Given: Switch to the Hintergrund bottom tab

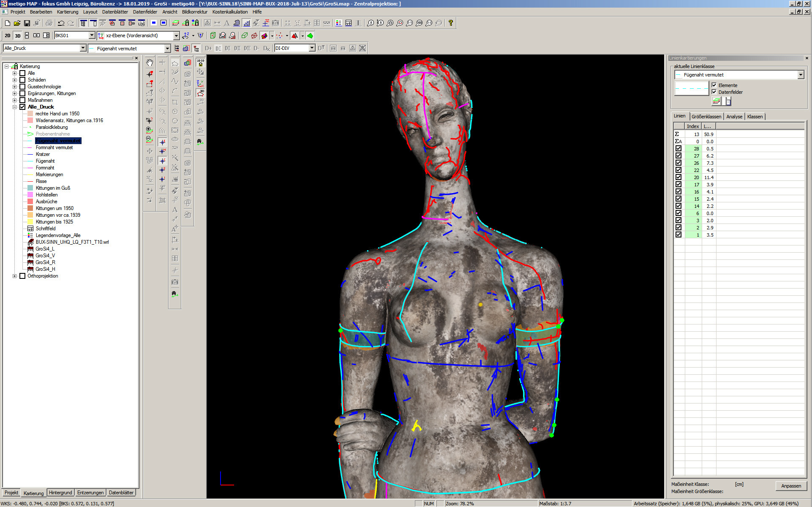Looking at the screenshot, I should coord(60,493).
